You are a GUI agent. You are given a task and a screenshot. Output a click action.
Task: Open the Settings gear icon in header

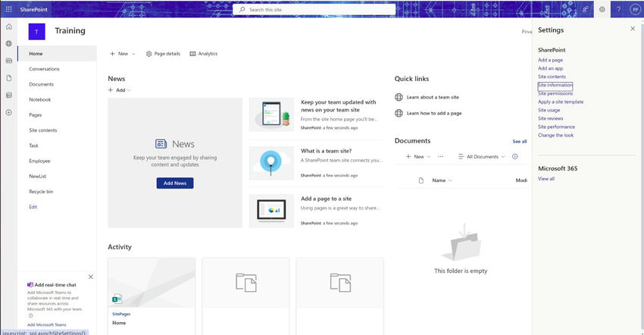click(602, 9)
